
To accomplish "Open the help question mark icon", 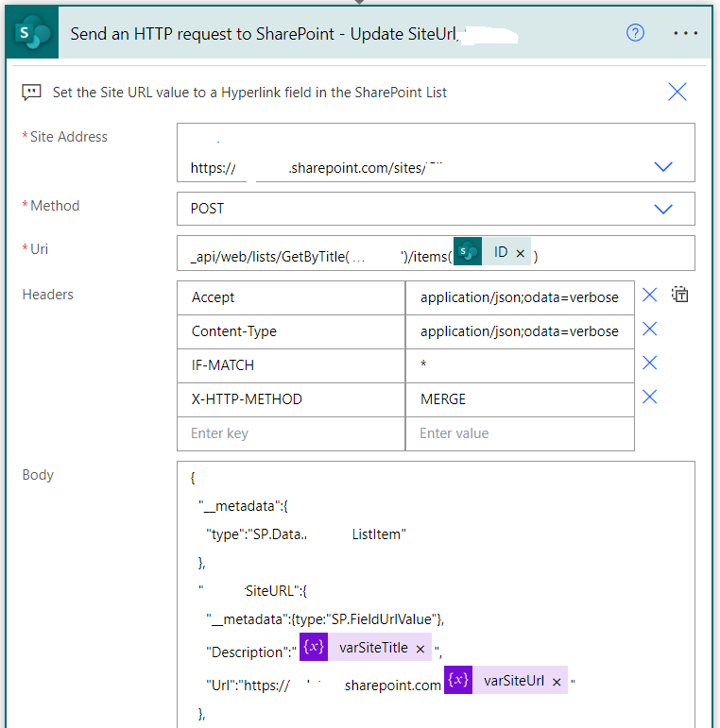I will tap(635, 33).
